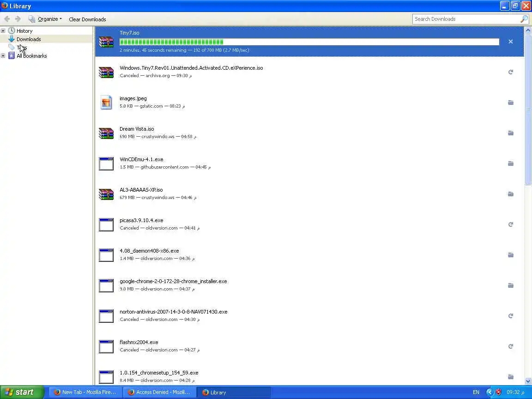Cancel the Tiny7.iso download
This screenshot has height=399, width=532.
tap(510, 42)
